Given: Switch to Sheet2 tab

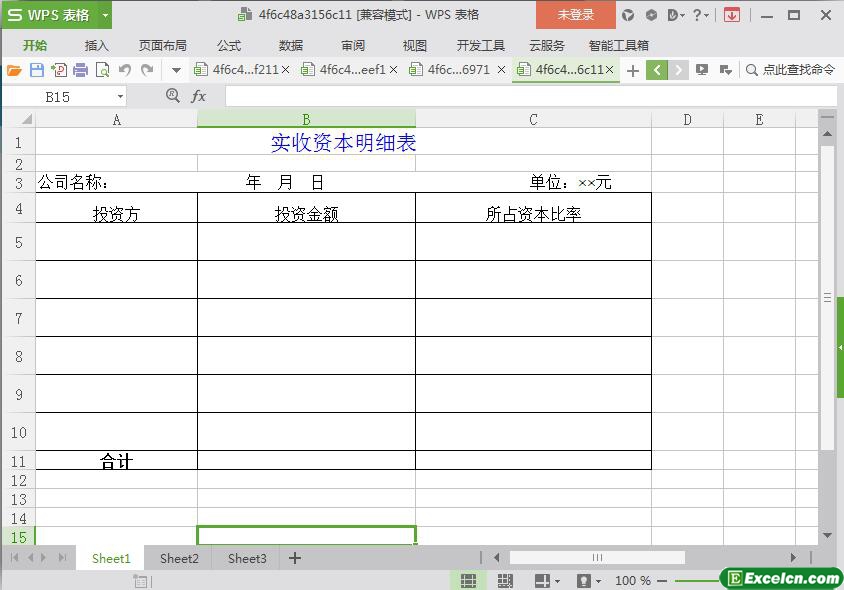Looking at the screenshot, I should coord(179,558).
